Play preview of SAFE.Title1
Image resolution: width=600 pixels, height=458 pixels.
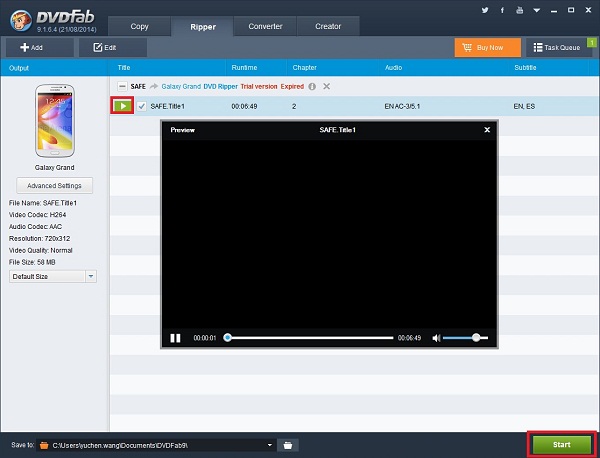click(122, 106)
